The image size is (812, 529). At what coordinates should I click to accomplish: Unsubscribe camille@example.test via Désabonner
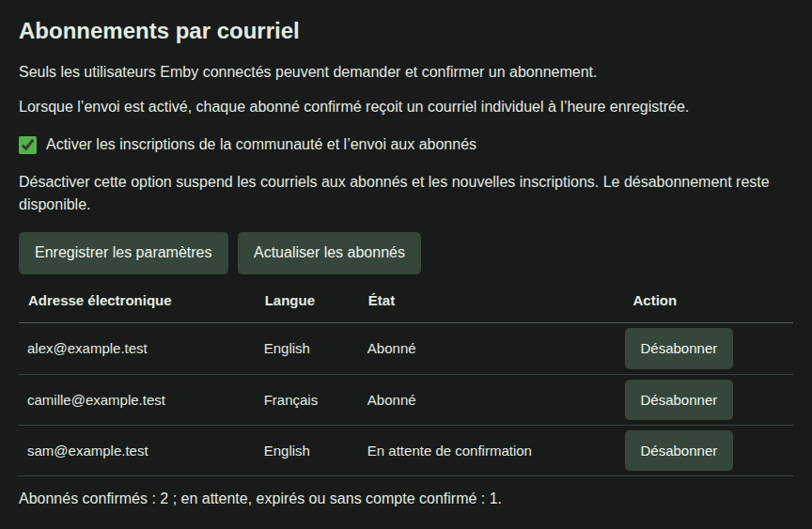[679, 400]
